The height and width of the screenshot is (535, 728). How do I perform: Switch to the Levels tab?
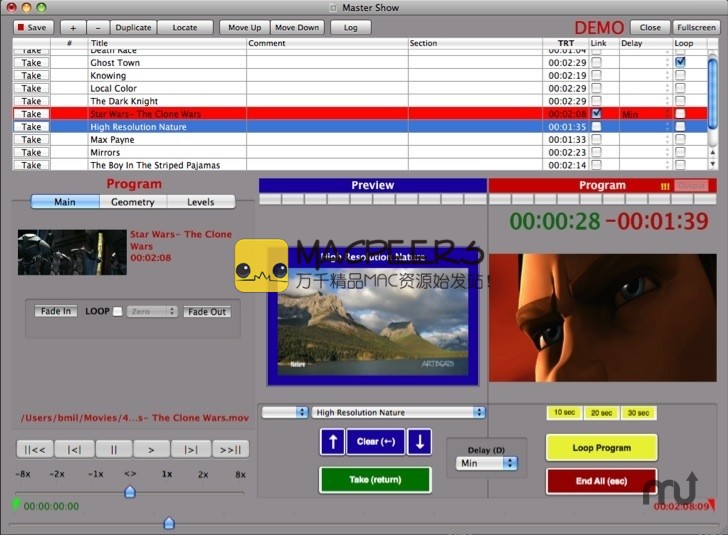pos(201,202)
